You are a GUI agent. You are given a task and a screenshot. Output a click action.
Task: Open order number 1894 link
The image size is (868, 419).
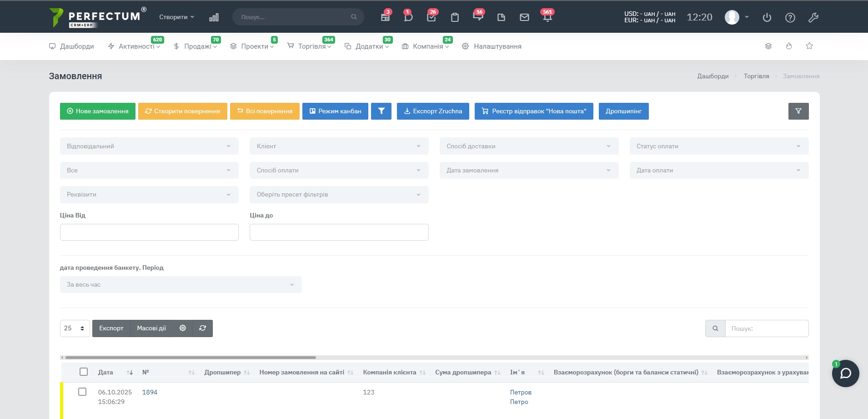[150, 392]
